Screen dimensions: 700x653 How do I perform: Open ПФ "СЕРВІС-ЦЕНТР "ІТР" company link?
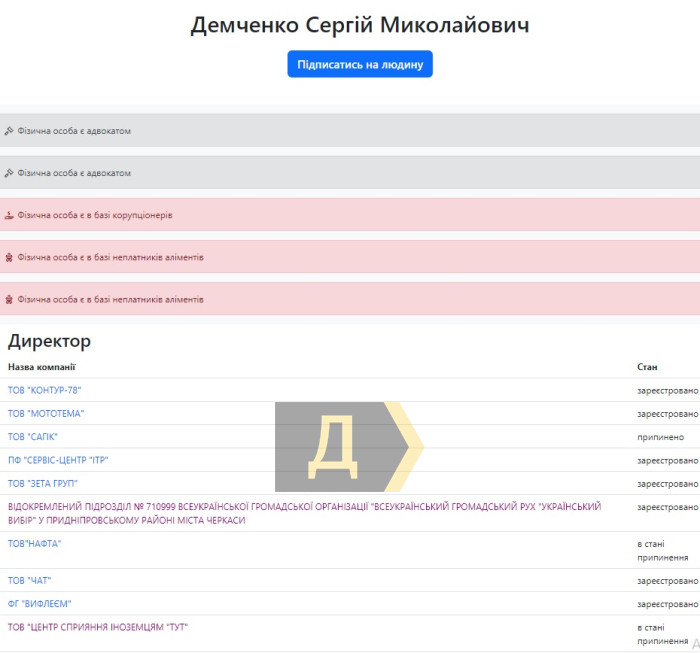click(x=58, y=460)
